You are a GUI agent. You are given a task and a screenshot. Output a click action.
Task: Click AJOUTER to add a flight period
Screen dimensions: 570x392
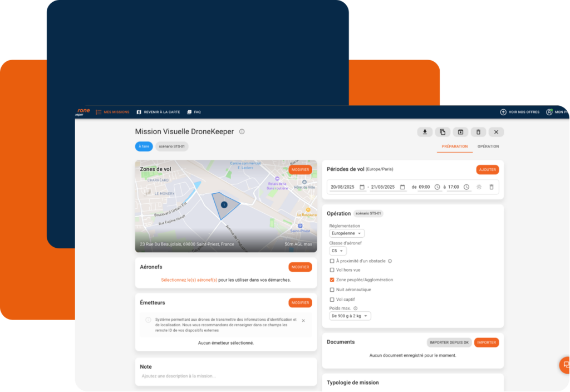487,169
